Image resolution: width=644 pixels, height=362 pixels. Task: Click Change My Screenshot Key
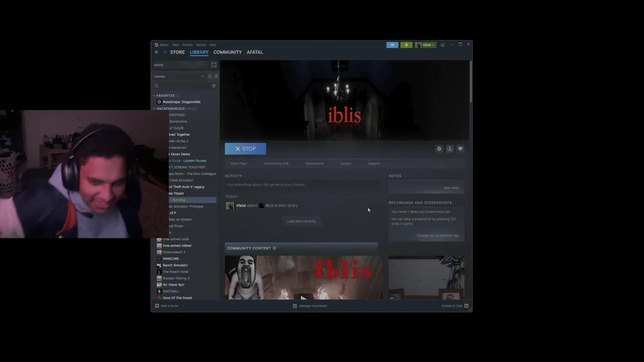click(438, 236)
